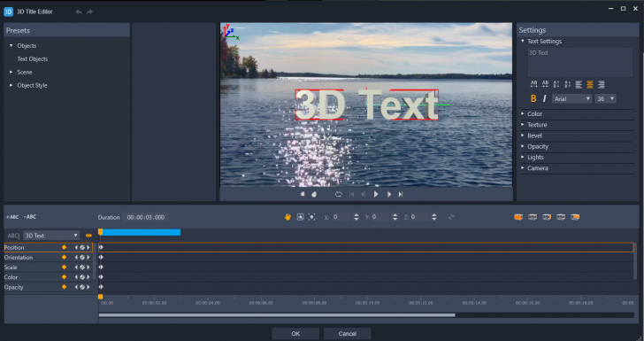Decrease line spacing icon
The height and width of the screenshot is (341, 644).
(568, 84)
